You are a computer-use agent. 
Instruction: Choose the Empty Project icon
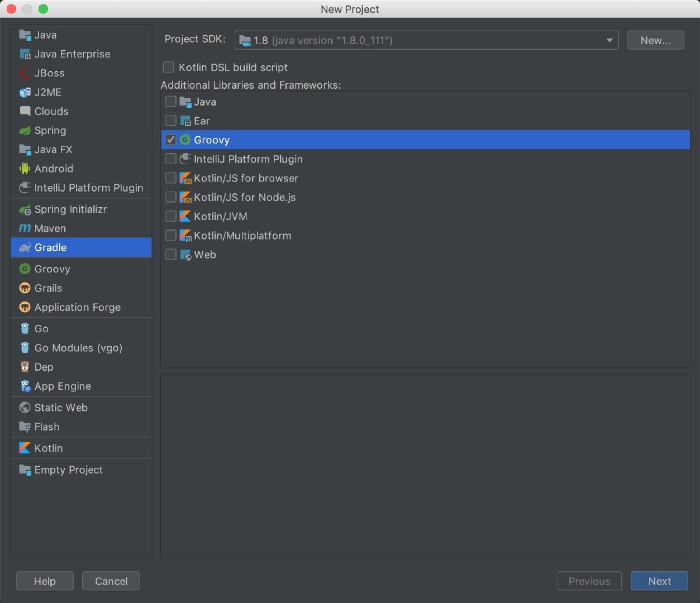tap(25, 470)
